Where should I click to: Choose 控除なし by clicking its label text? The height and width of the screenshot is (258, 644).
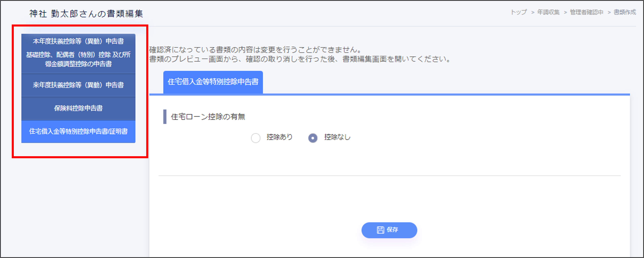pyautogui.click(x=336, y=137)
